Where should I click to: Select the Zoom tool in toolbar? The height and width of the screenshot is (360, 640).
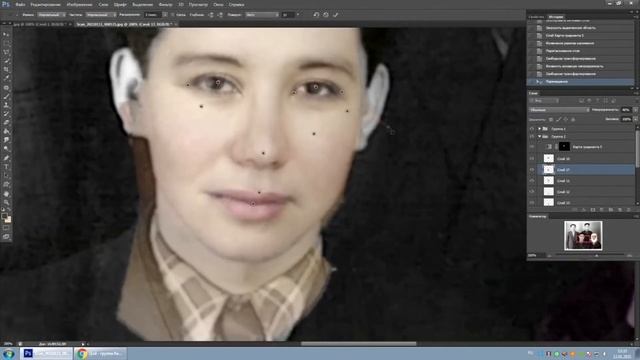pyautogui.click(x=6, y=202)
